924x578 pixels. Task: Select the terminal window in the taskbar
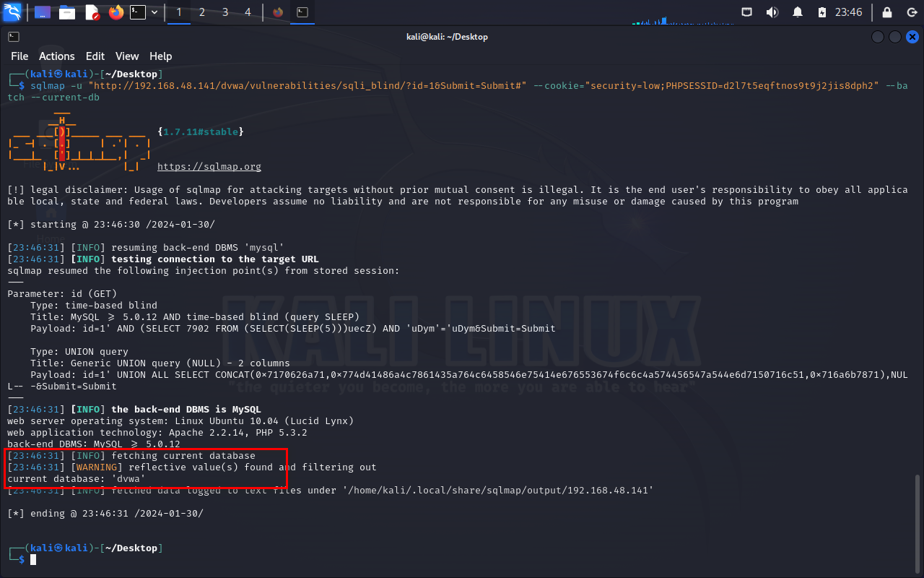pos(303,12)
